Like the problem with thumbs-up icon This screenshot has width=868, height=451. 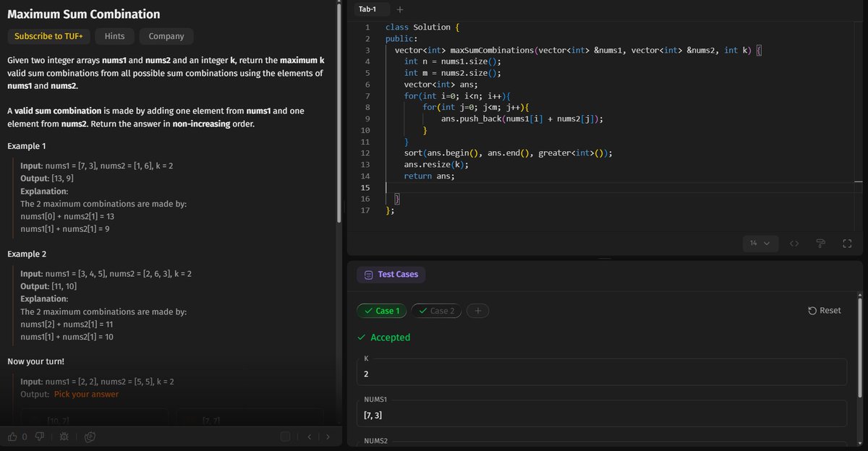point(12,437)
